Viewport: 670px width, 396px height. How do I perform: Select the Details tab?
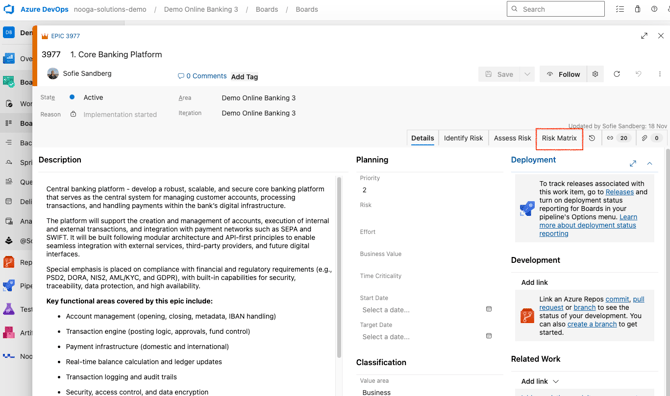tap(423, 138)
